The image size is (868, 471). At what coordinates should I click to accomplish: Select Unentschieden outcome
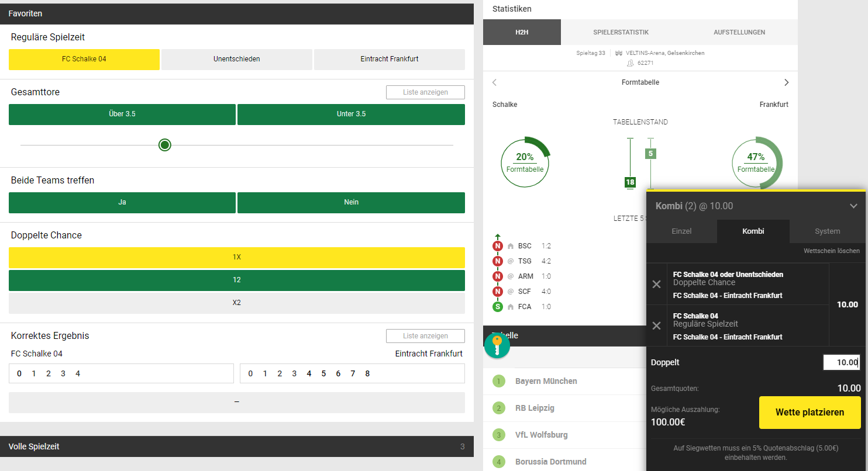(x=237, y=59)
